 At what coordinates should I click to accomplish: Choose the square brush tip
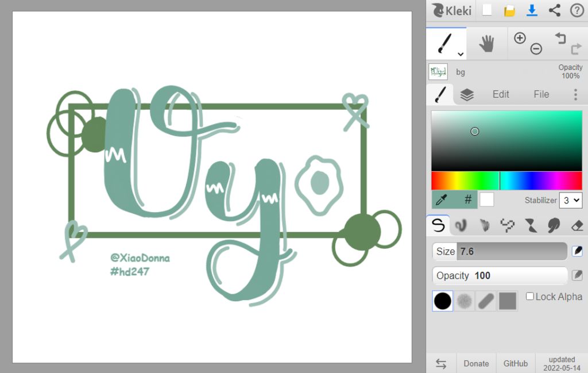click(508, 301)
